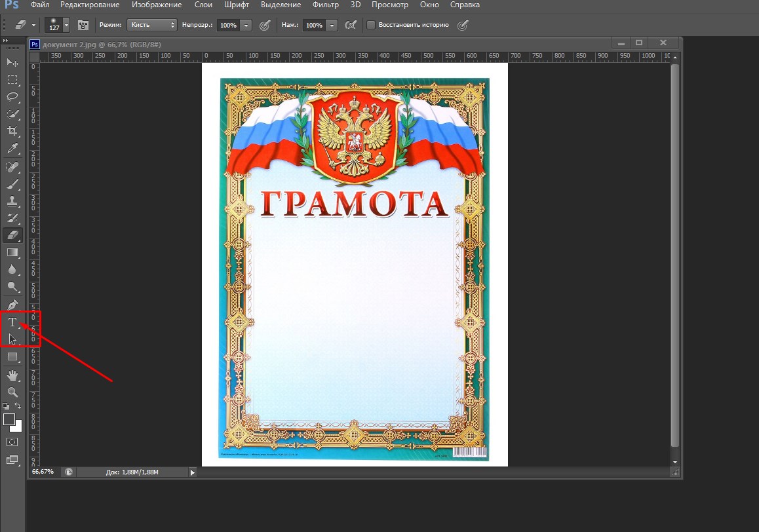The width and height of the screenshot is (759, 532).
Task: Enable the 'Восстановить историю' checkbox
Action: (371, 25)
